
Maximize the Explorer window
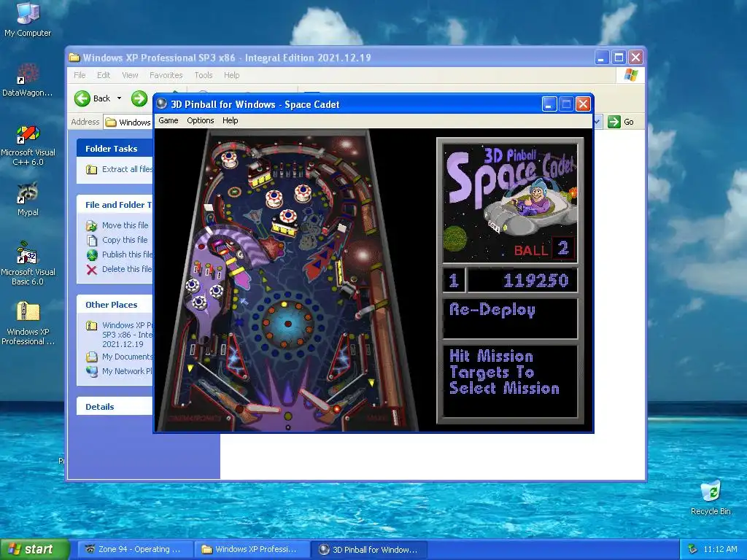(619, 58)
